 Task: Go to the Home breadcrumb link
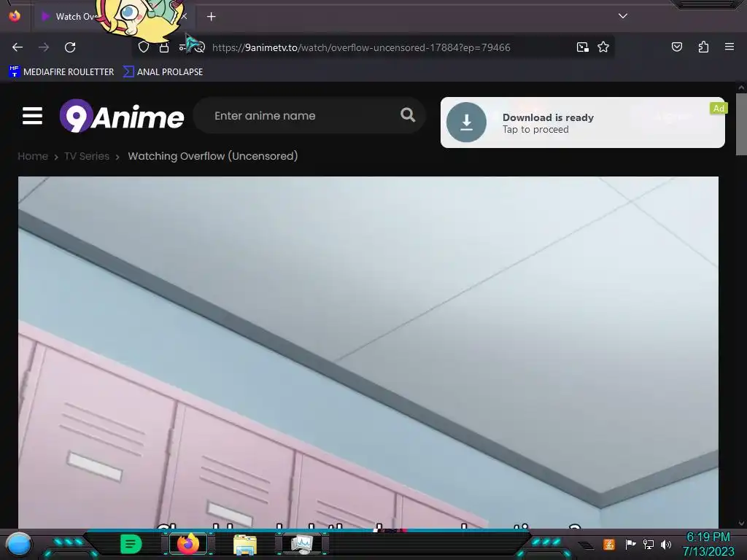(x=33, y=156)
